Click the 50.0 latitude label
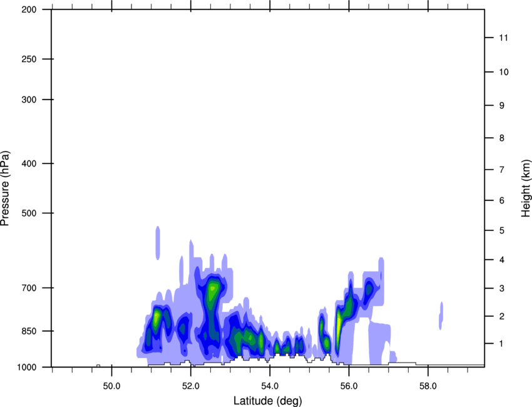 tap(112, 386)
